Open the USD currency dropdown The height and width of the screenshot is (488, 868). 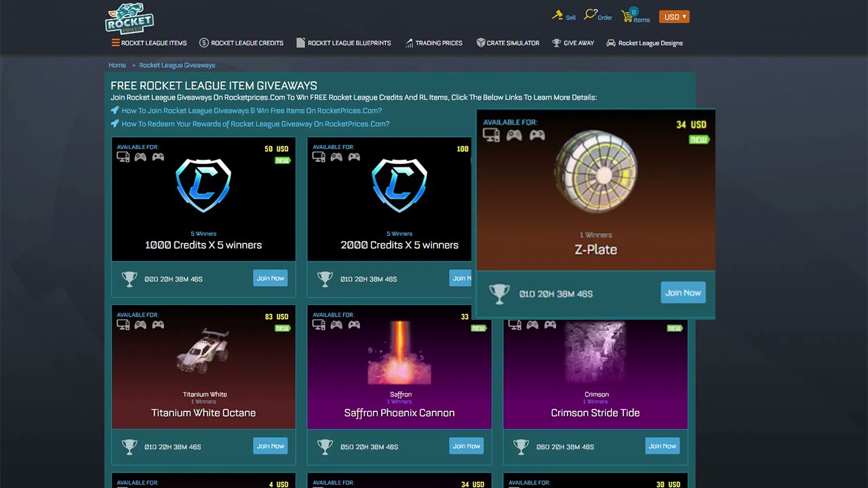point(674,17)
